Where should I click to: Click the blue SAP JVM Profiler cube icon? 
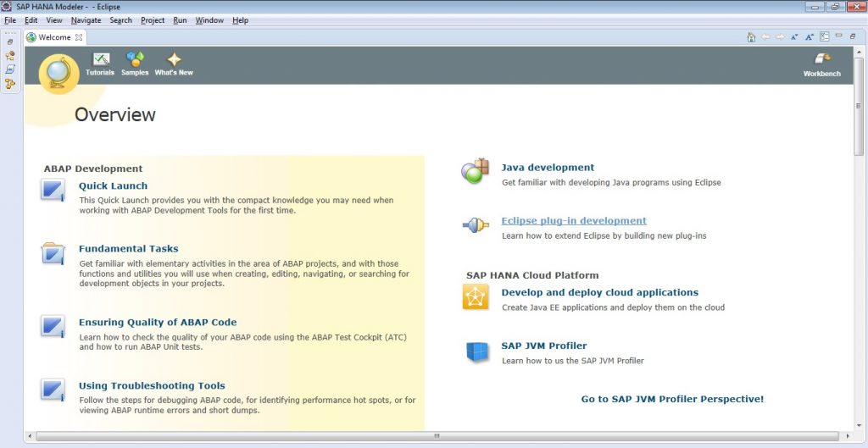476,351
